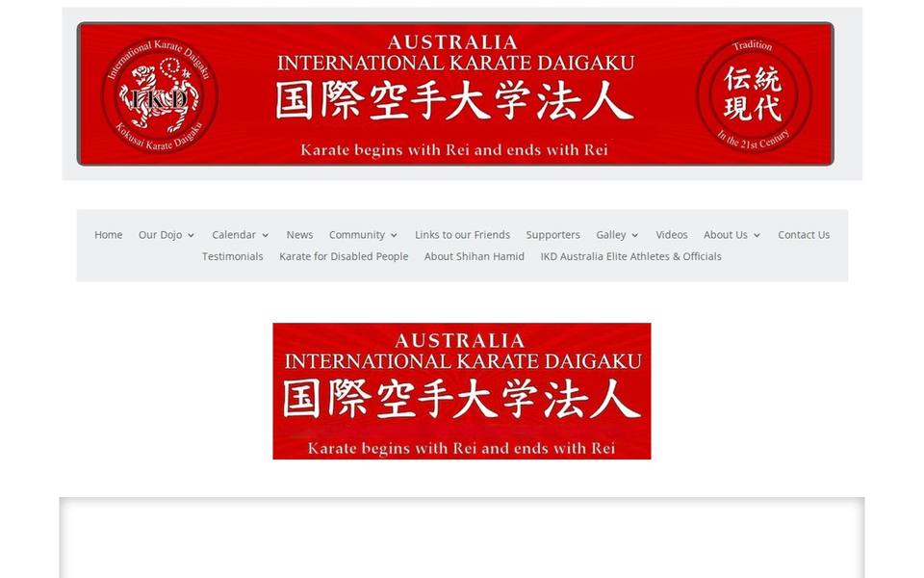Image resolution: width=924 pixels, height=578 pixels.
Task: Open Karate for Disabled People
Action: pyautogui.click(x=344, y=256)
